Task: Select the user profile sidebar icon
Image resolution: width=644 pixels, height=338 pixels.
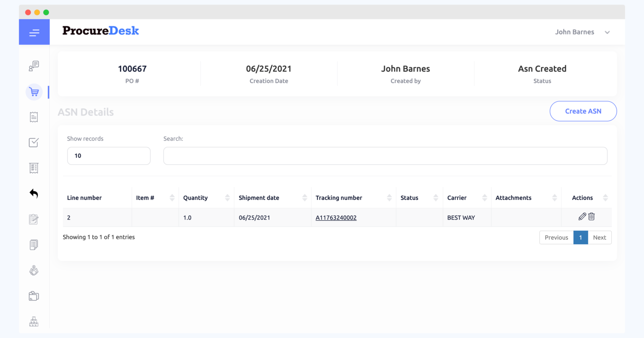Action: (x=34, y=66)
